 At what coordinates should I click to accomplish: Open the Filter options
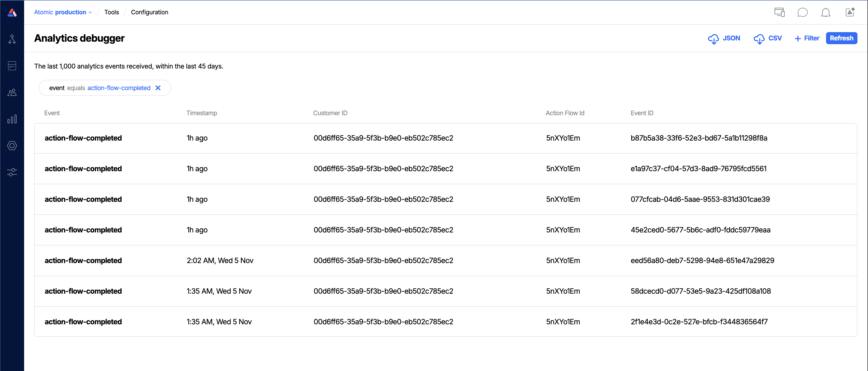tap(807, 38)
